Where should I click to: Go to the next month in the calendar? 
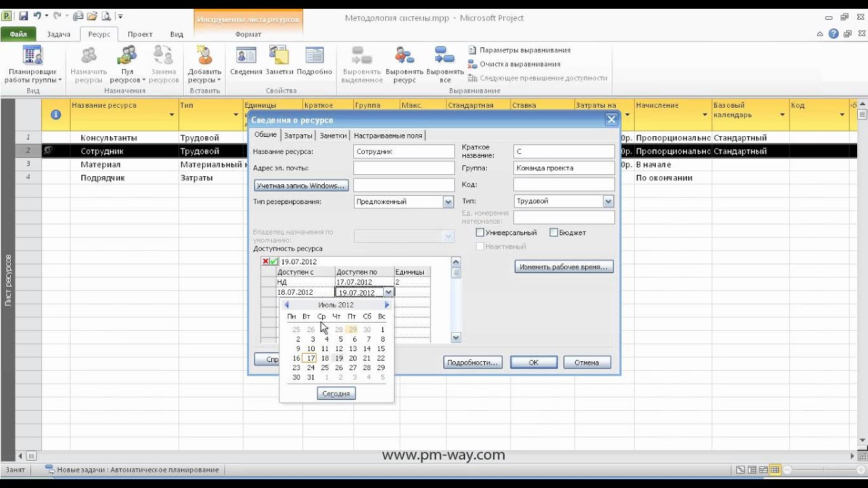[387, 305]
